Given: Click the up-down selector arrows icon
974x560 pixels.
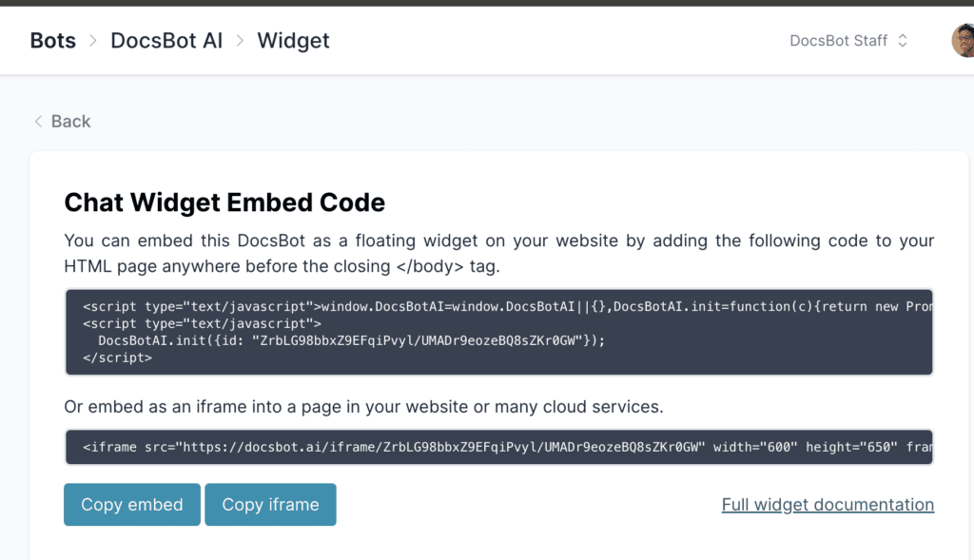Looking at the screenshot, I should 903,41.
